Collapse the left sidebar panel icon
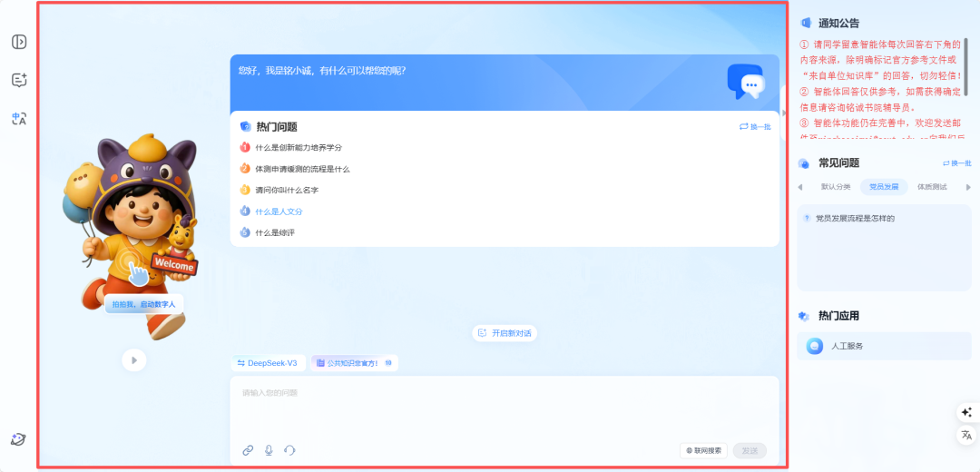 coord(19,42)
